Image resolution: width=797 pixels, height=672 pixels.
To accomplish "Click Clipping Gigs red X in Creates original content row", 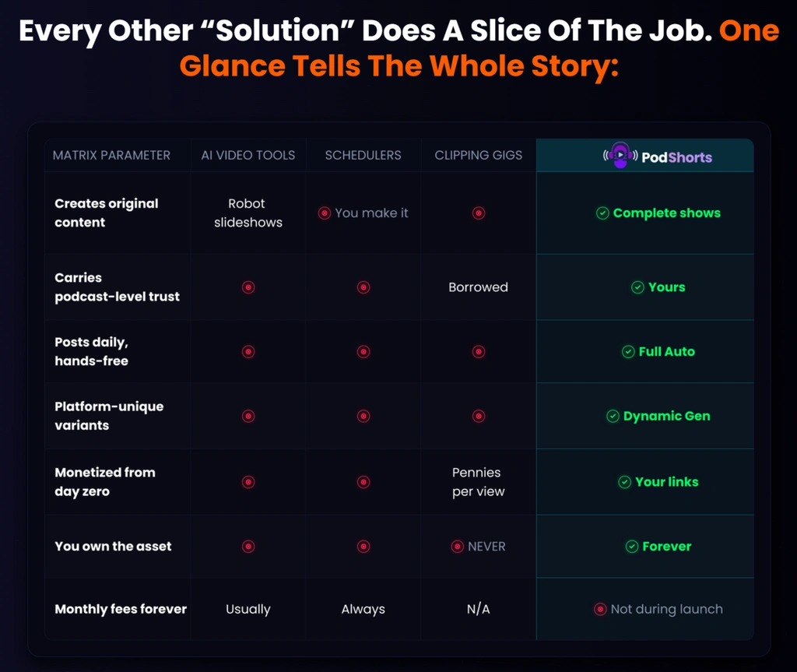I will click(x=479, y=213).
